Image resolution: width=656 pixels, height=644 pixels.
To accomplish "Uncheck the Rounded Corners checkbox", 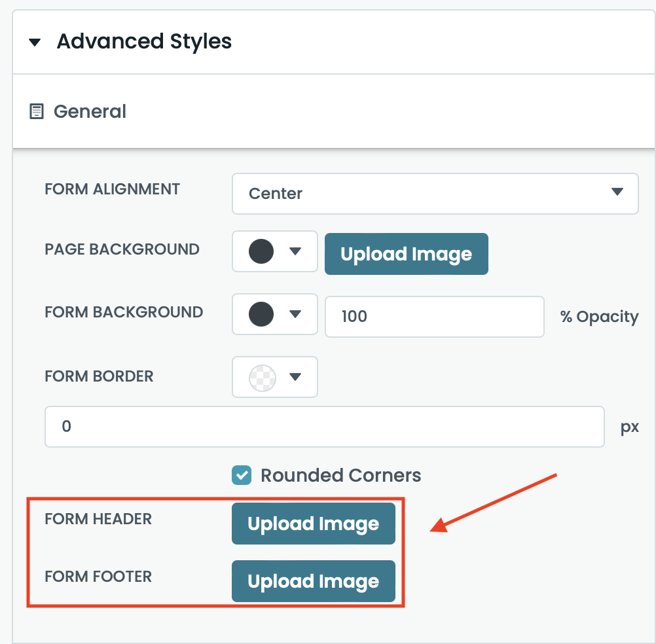I will coord(242,475).
